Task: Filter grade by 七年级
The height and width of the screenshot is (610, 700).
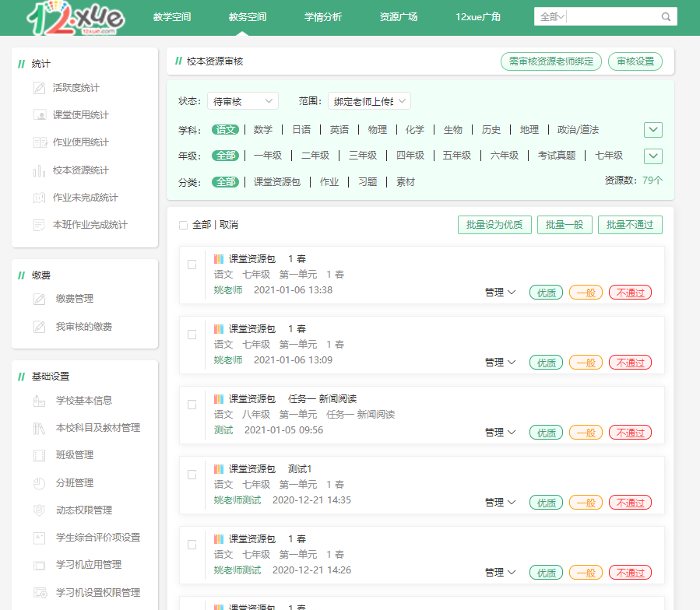Action: point(608,156)
